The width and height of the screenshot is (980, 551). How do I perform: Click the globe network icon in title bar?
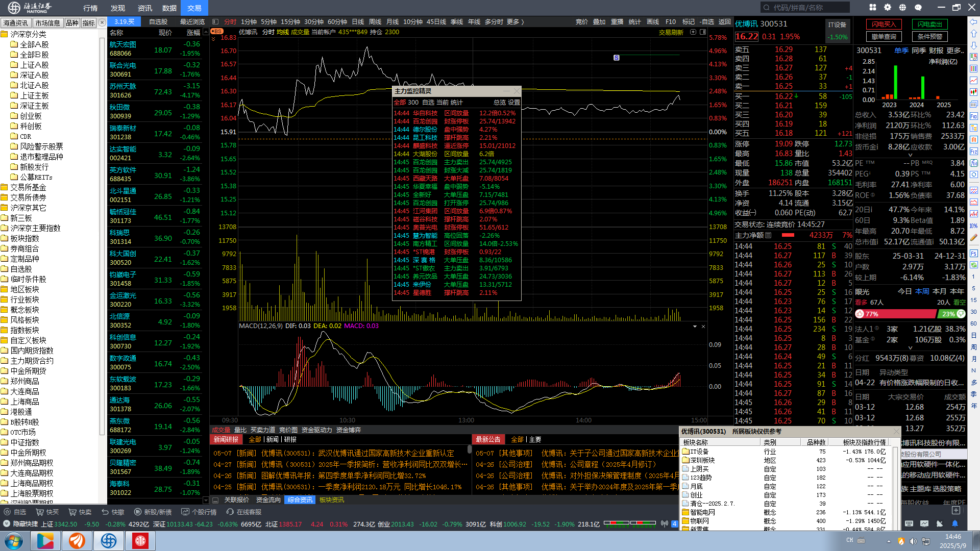click(902, 7)
